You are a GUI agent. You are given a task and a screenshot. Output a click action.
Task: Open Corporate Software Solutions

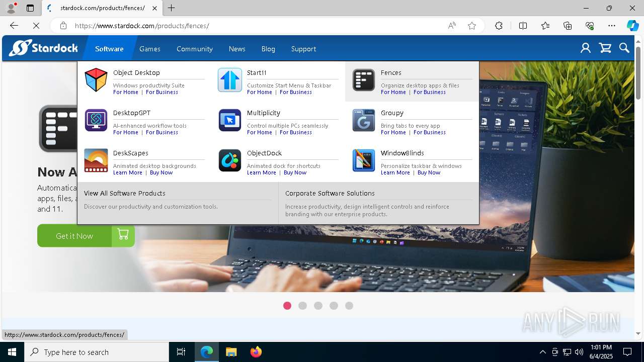coord(330,193)
